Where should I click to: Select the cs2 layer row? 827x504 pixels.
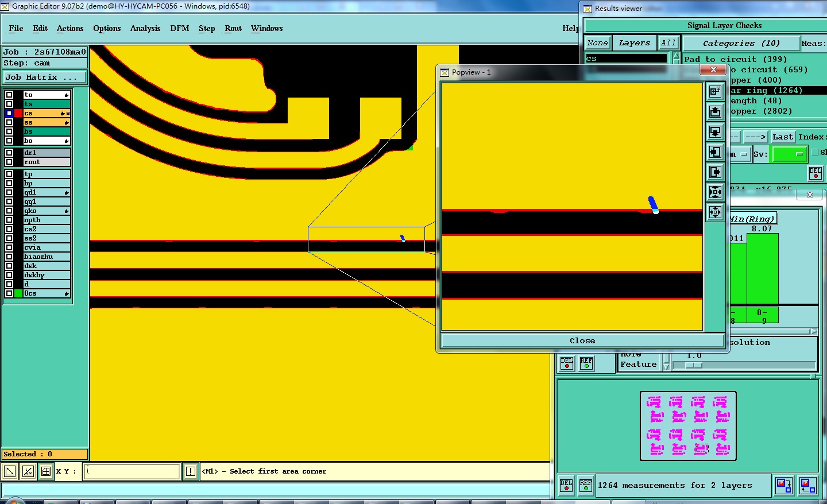click(47, 229)
